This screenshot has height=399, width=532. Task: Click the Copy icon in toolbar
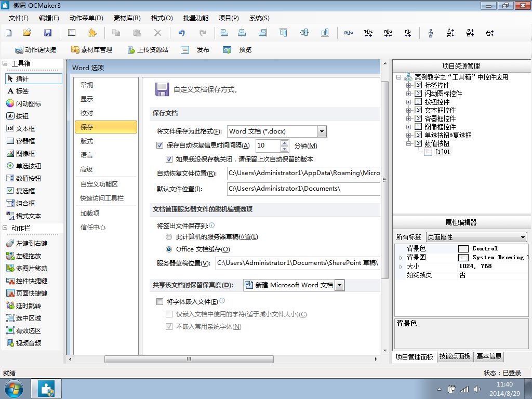point(116,33)
